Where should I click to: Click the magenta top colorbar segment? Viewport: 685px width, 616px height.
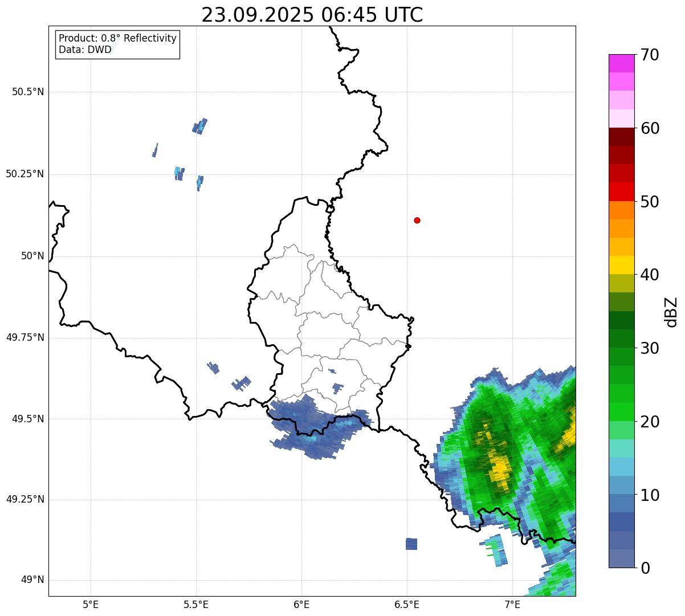tap(621, 63)
